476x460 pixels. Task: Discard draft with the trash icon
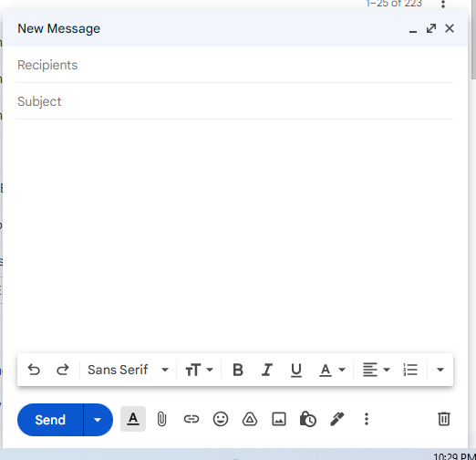click(x=444, y=419)
